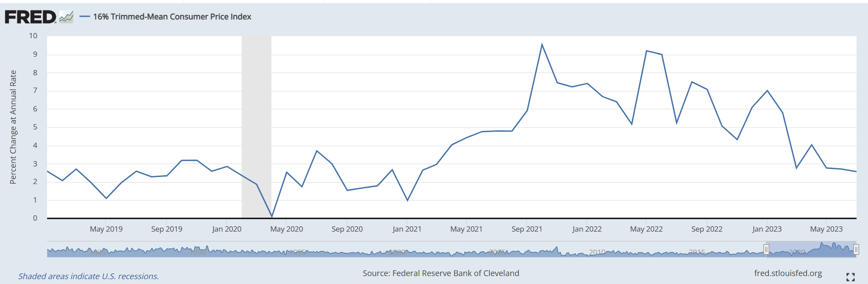Click the left handle of the date range slider
Image resolution: width=868 pixels, height=284 pixels.
pyautogui.click(x=766, y=250)
